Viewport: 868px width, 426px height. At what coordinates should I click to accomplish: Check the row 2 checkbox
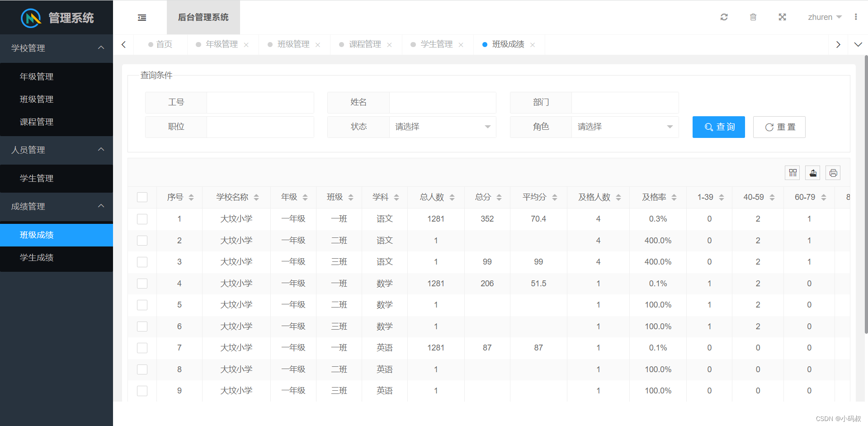point(142,241)
